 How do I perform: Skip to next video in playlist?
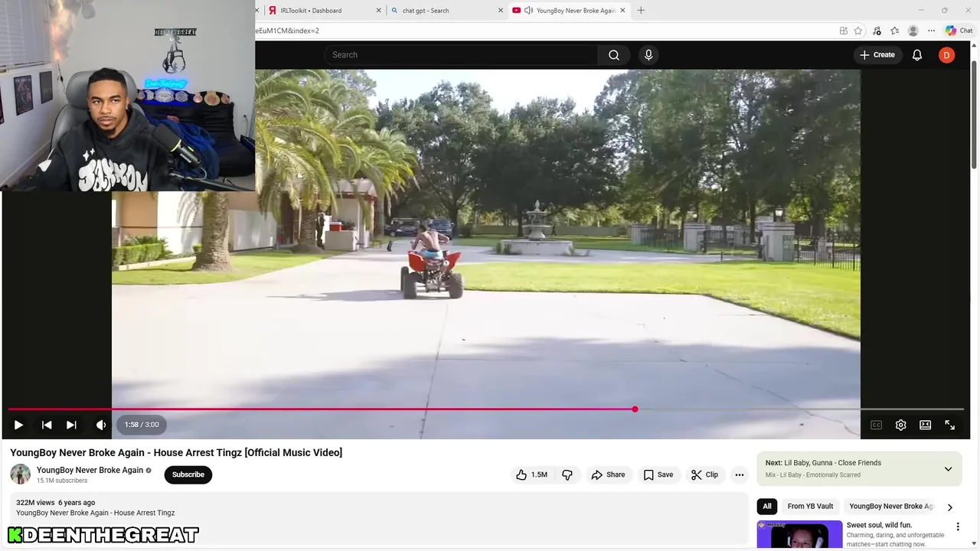(x=71, y=425)
